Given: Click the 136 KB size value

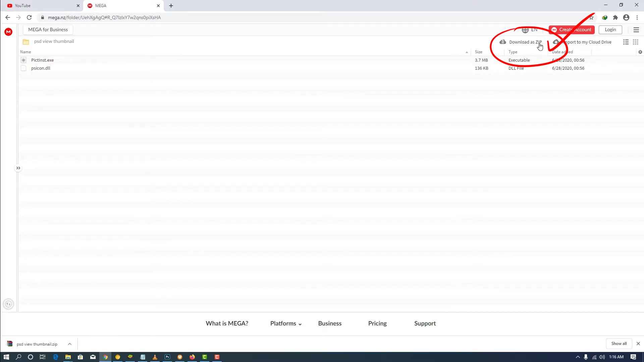Looking at the screenshot, I should point(481,68).
